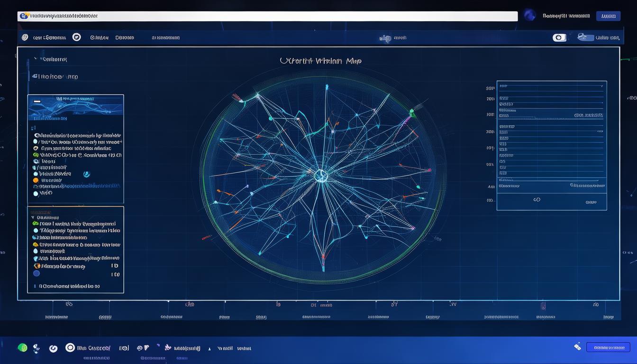
Task: Click the blue button at top-right corner
Action: coord(608,16)
